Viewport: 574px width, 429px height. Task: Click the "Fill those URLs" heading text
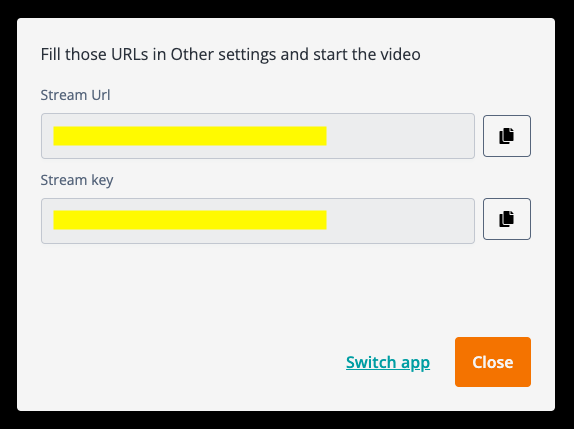click(230, 55)
